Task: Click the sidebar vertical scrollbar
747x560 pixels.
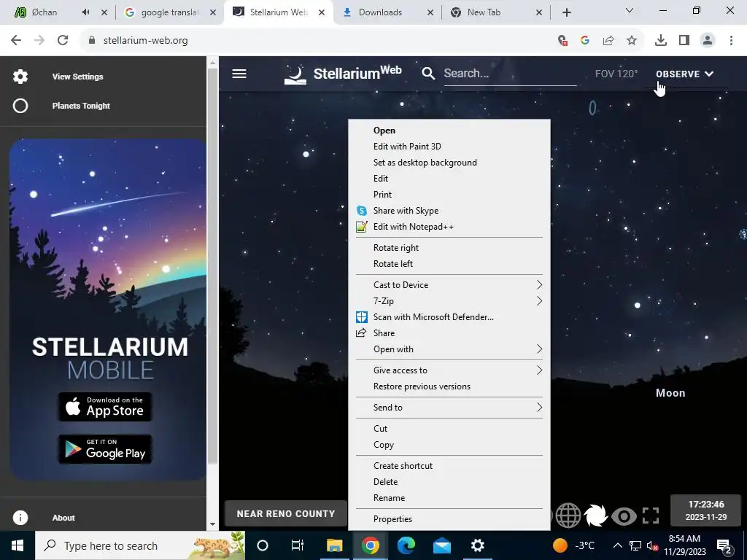Action: coord(212,267)
